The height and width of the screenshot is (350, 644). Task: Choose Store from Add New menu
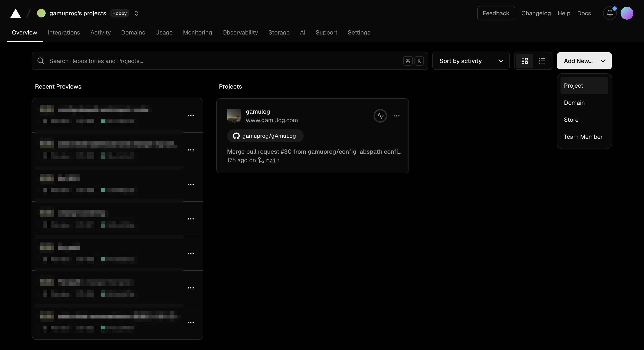[x=584, y=119]
